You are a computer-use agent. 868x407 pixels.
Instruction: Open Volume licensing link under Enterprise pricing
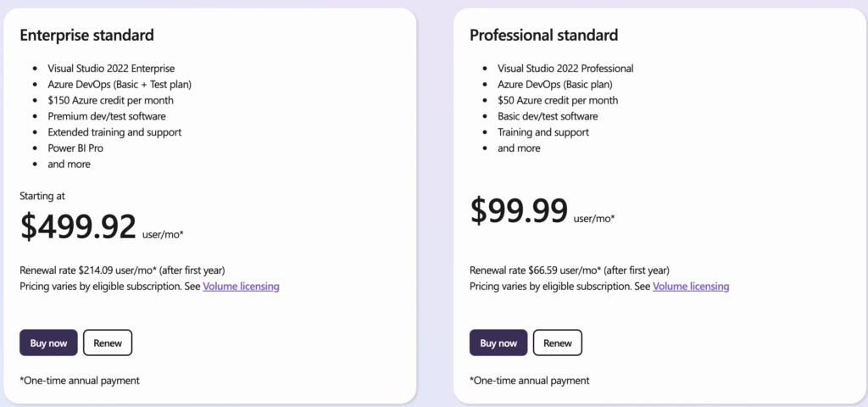pos(241,287)
